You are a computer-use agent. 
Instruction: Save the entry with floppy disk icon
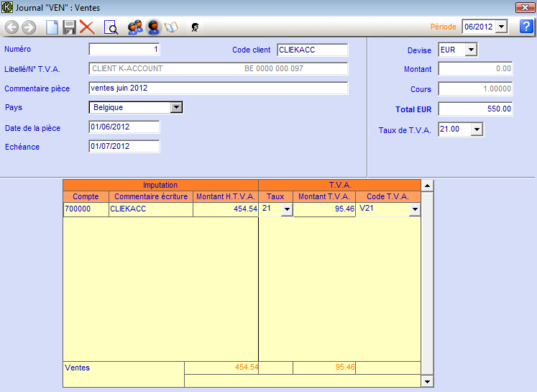[x=69, y=27]
